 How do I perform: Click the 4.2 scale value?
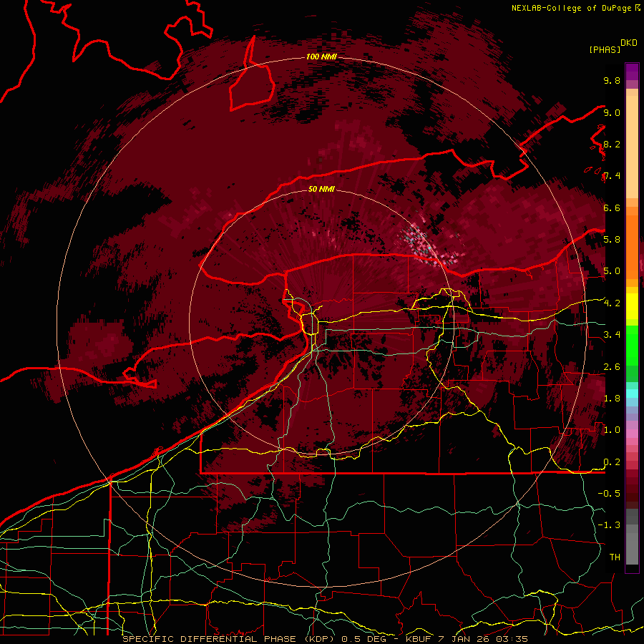tap(612, 303)
